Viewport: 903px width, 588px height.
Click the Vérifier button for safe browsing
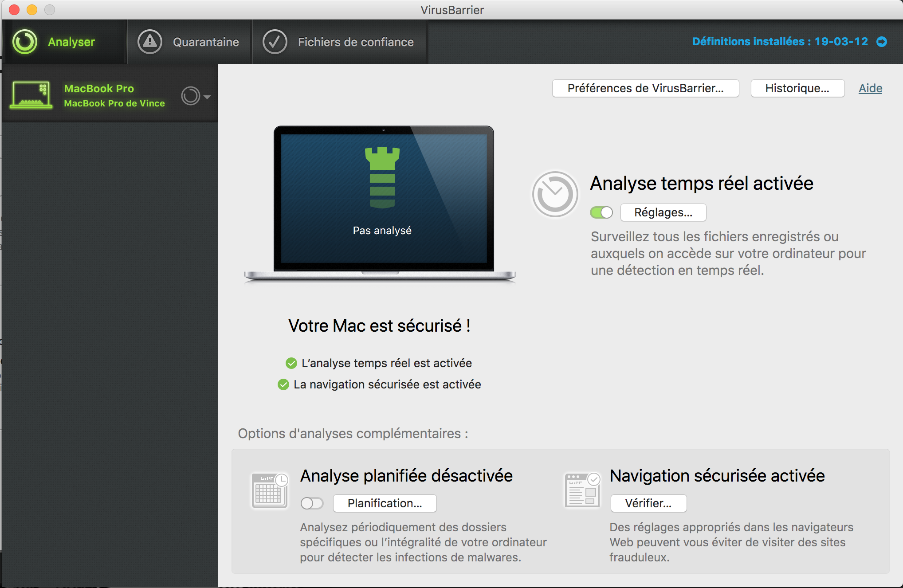pos(648,503)
